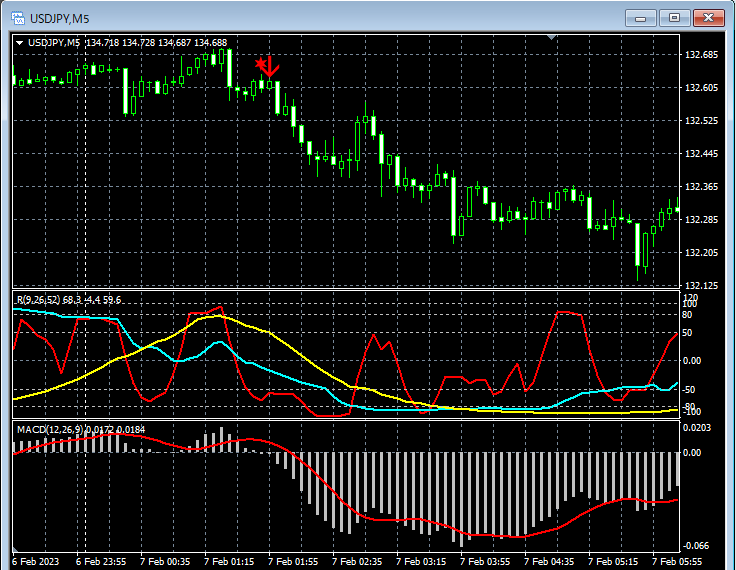
Task: Click the red sell arrow signal marker
Action: (271, 67)
